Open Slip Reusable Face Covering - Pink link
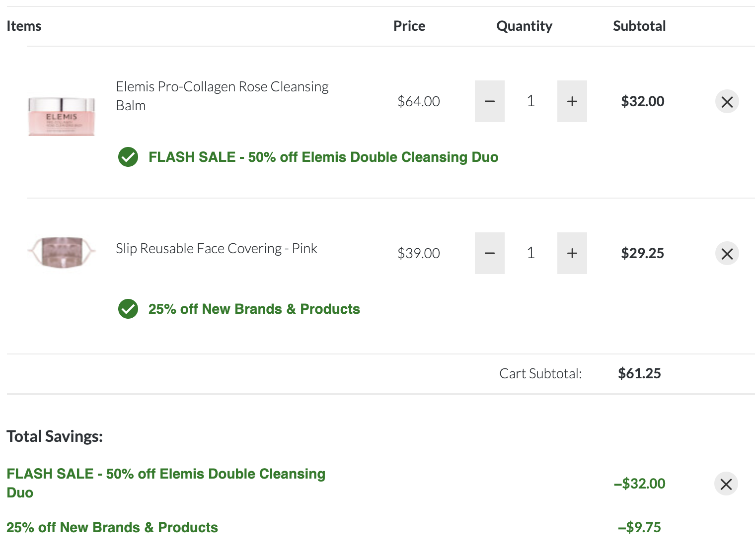The height and width of the screenshot is (560, 756). point(217,248)
